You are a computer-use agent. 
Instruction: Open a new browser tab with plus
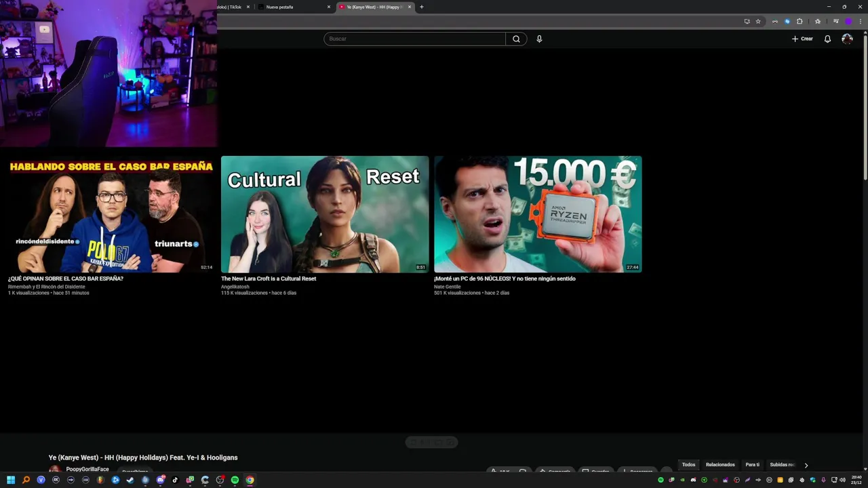tap(422, 7)
